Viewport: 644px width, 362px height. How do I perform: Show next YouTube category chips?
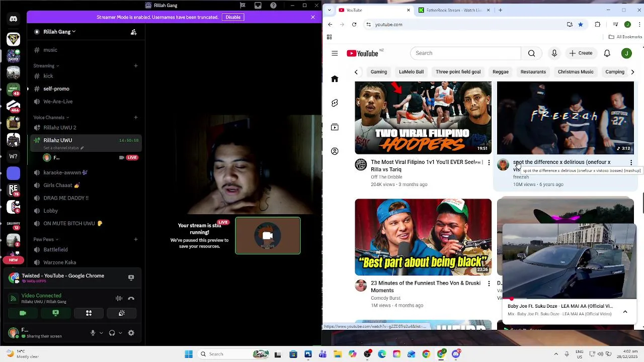(632, 72)
